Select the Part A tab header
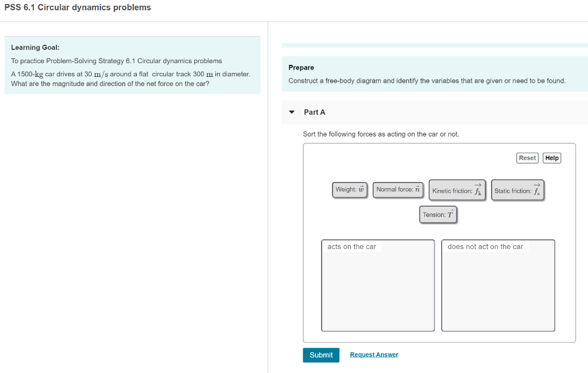 [x=315, y=112]
